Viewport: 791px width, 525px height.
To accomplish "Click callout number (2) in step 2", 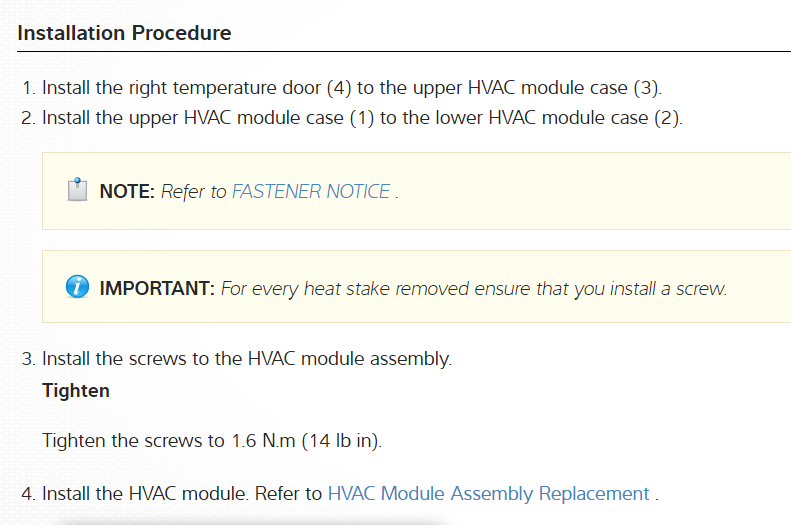I will [668, 118].
